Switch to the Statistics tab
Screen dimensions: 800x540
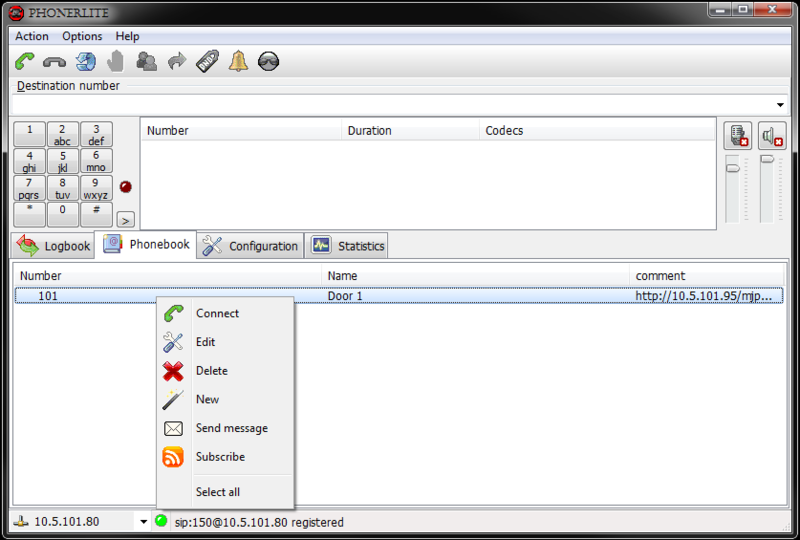pyautogui.click(x=346, y=246)
